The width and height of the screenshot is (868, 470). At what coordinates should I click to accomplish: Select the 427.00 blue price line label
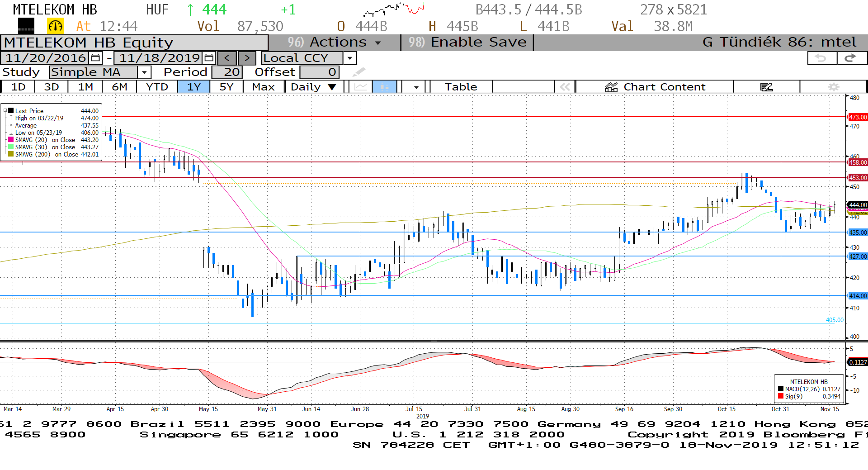click(x=858, y=256)
